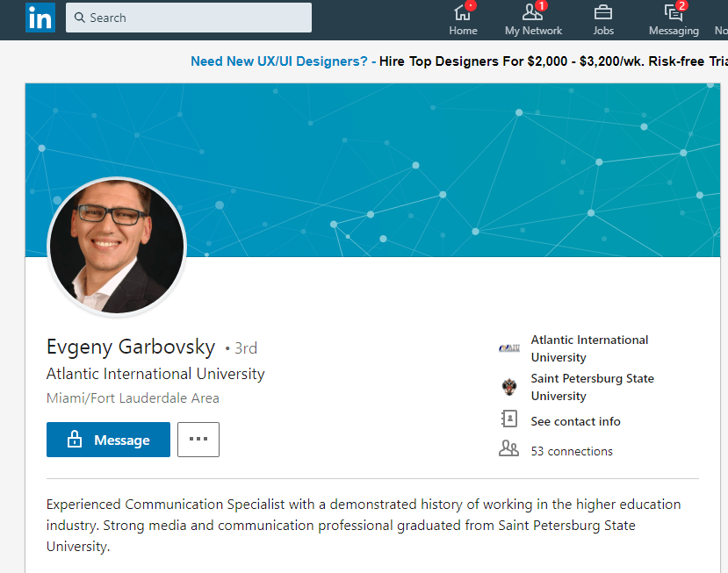Expand the More actions ellipsis button
The height and width of the screenshot is (573, 728).
point(198,440)
